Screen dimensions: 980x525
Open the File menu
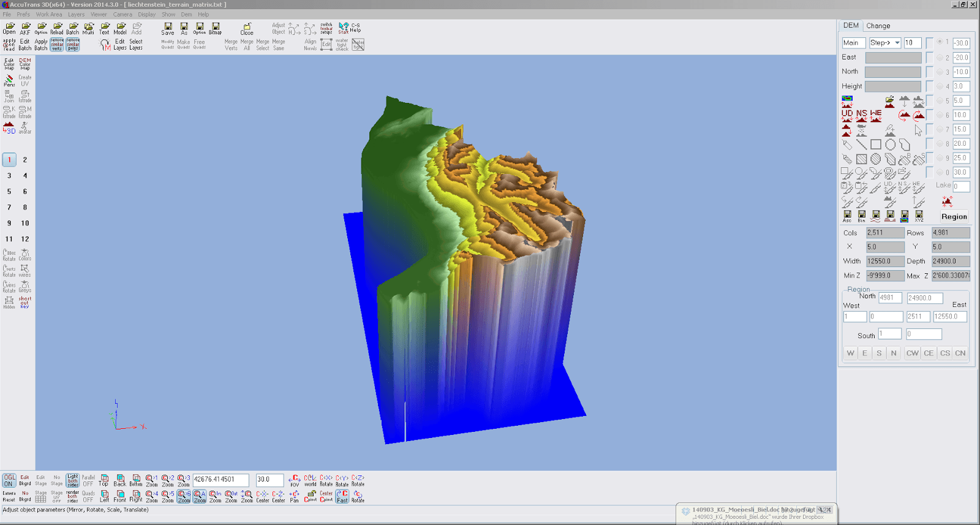pyautogui.click(x=7, y=14)
